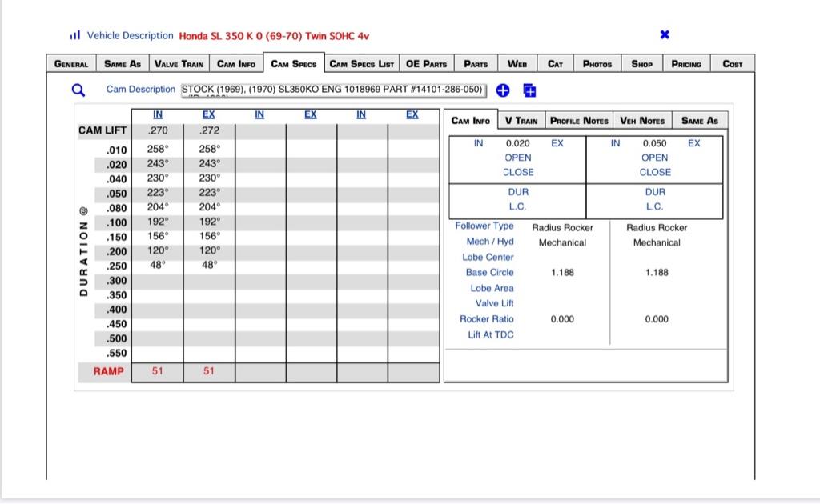820x504 pixels.
Task: Click the intake RAMP value 51
Action: coord(158,371)
